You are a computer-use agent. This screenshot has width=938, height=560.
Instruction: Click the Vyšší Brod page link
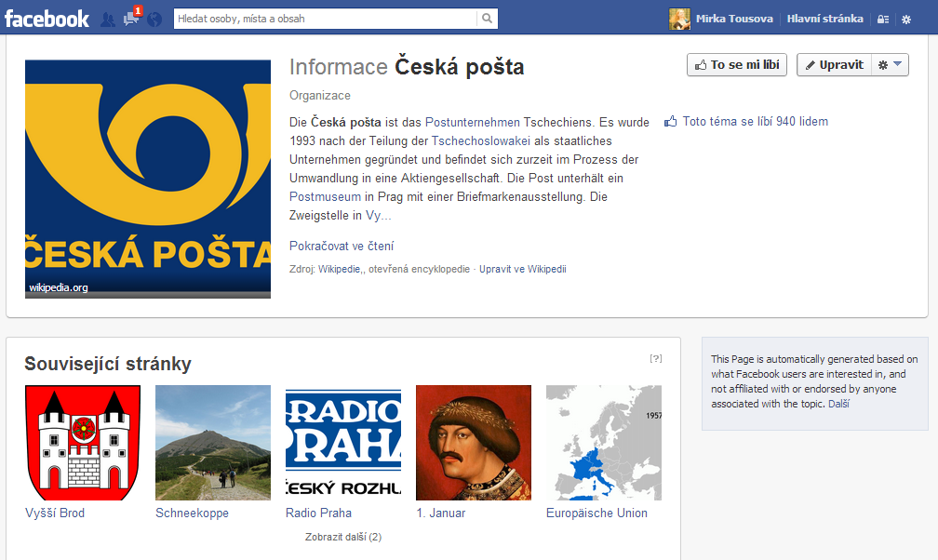click(x=55, y=513)
